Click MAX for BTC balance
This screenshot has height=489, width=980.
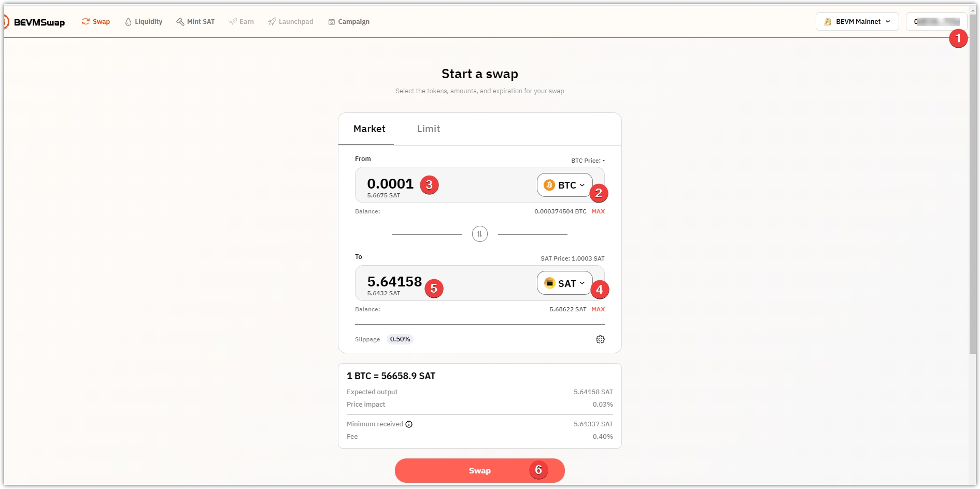point(598,211)
